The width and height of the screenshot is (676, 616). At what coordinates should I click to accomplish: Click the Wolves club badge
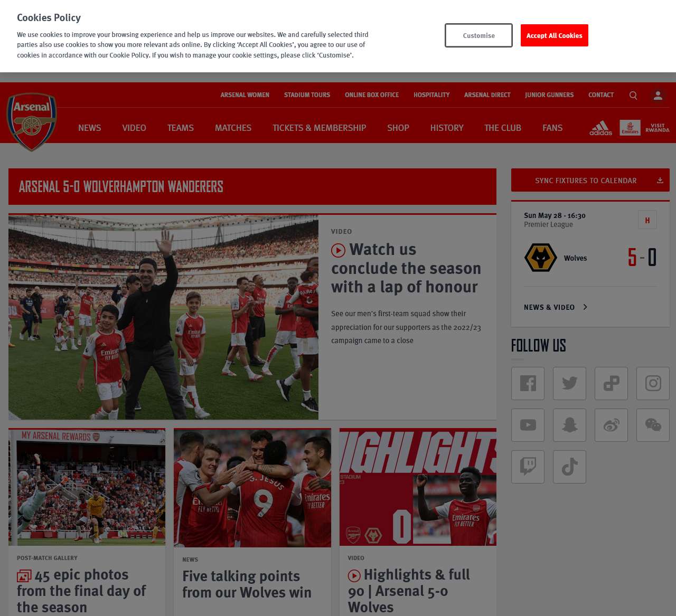pyautogui.click(x=540, y=258)
